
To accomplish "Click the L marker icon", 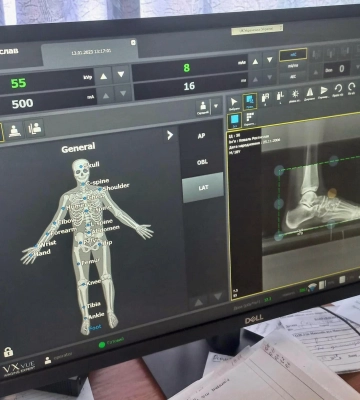I will click(280, 96).
